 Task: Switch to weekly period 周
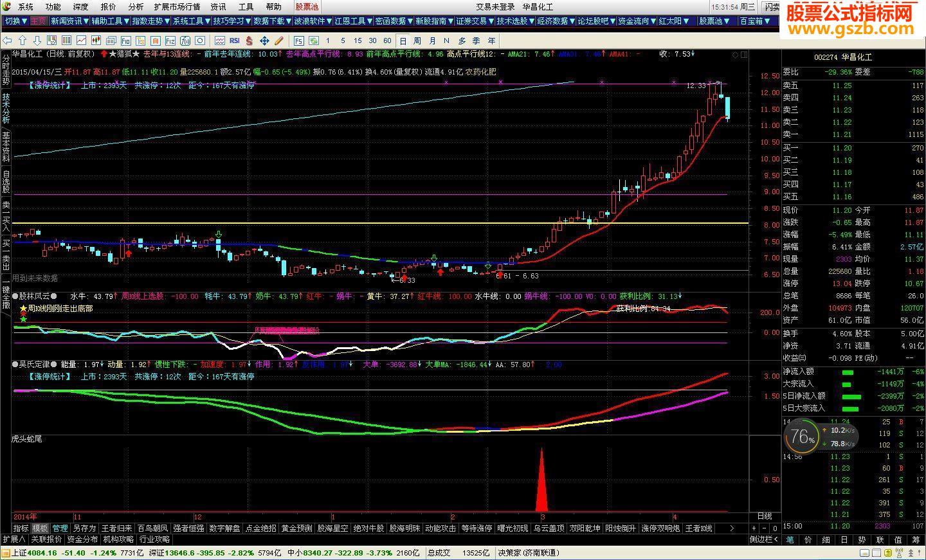(x=417, y=41)
